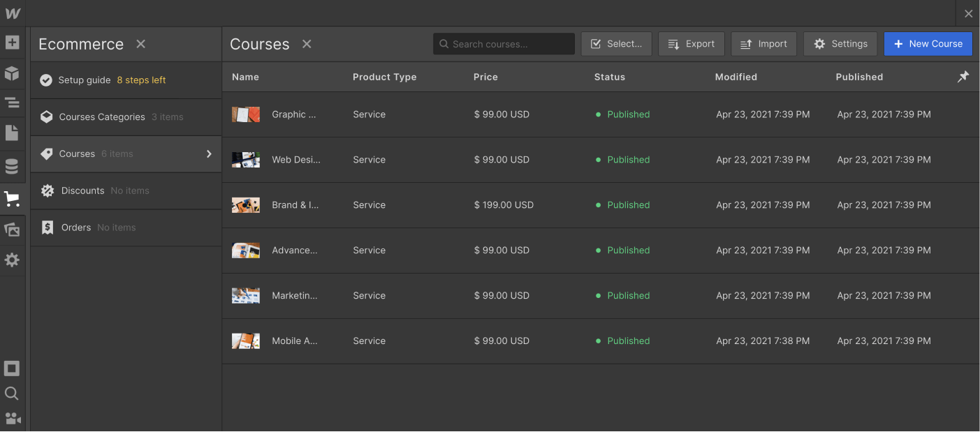The image size is (980, 432).
Task: Click the Courses tag icon
Action: point(46,154)
